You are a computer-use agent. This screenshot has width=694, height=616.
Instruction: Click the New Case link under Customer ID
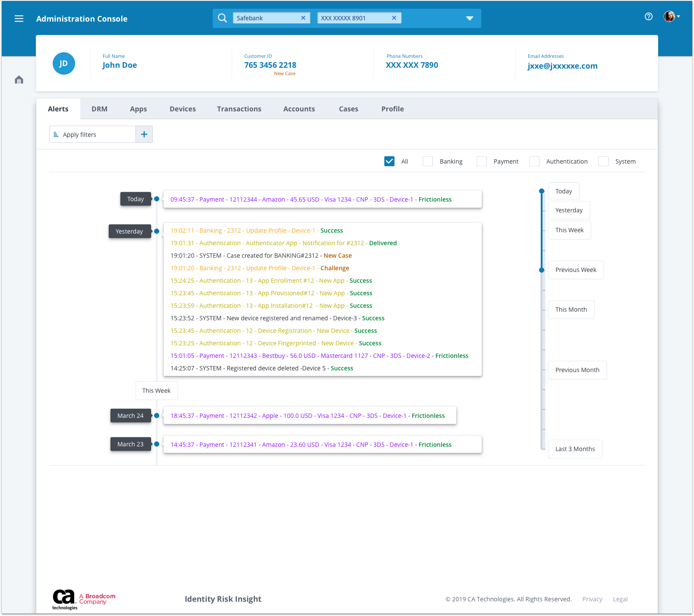click(x=284, y=73)
